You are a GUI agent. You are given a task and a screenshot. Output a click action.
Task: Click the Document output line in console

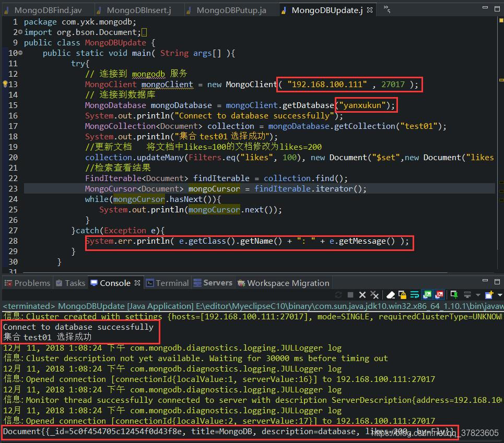pos(229,432)
